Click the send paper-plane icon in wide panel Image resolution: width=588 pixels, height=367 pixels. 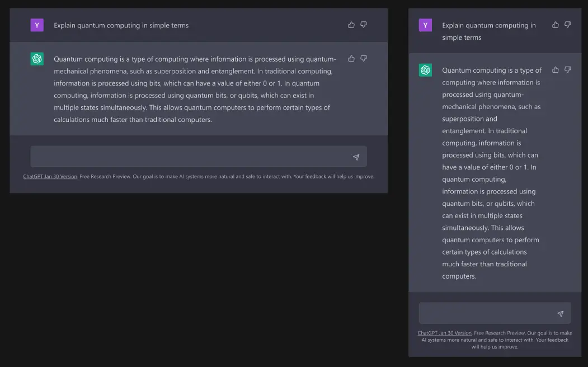356,157
